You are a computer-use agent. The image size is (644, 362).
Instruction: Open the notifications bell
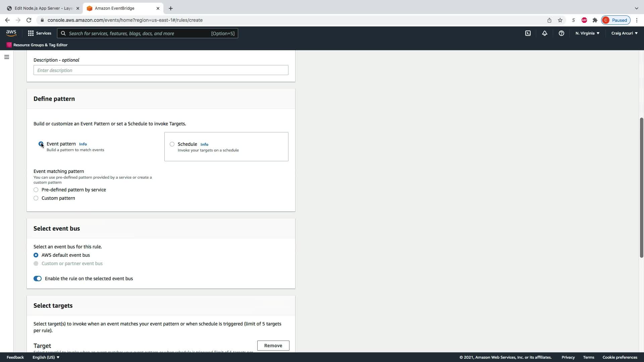pos(544,33)
